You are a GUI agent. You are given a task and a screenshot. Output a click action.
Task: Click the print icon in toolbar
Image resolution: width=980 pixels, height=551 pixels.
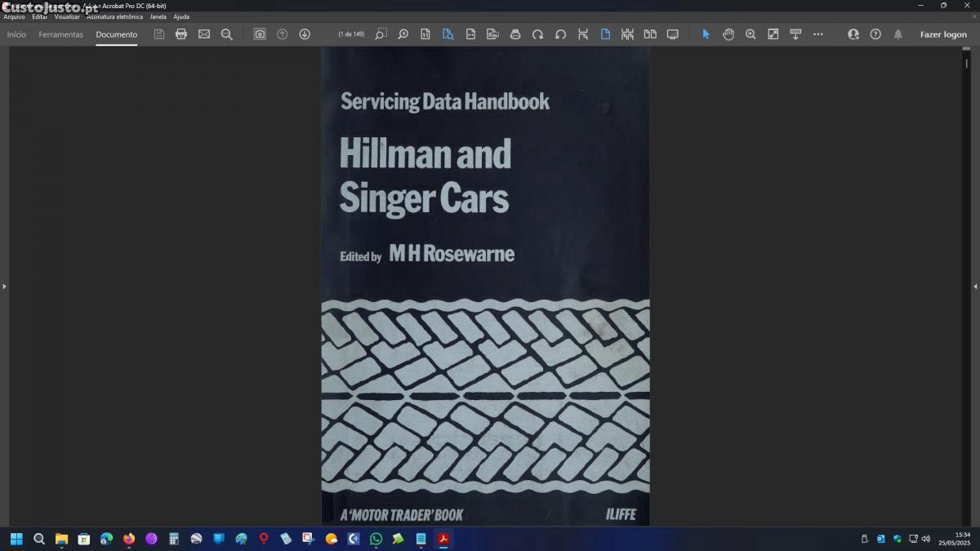tap(181, 34)
